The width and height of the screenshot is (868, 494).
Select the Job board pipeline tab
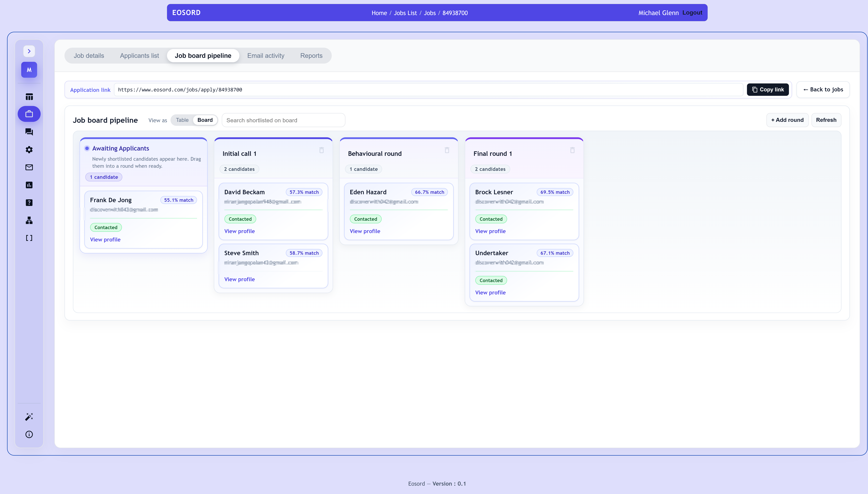[x=203, y=56]
